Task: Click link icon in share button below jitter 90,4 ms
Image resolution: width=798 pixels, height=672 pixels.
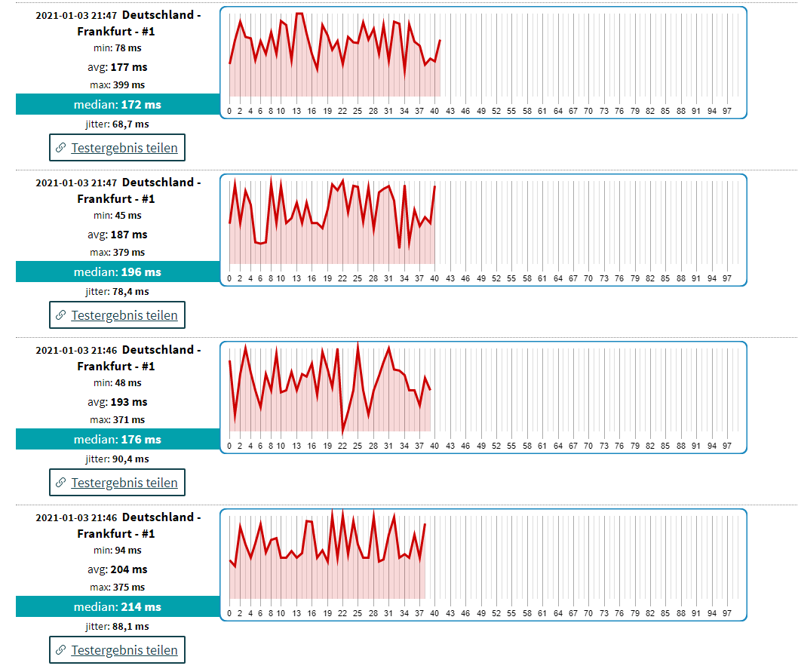Action: (x=60, y=483)
